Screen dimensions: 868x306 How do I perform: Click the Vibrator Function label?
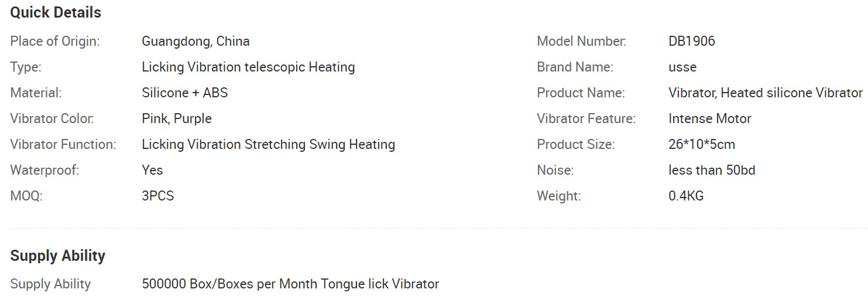click(x=63, y=144)
